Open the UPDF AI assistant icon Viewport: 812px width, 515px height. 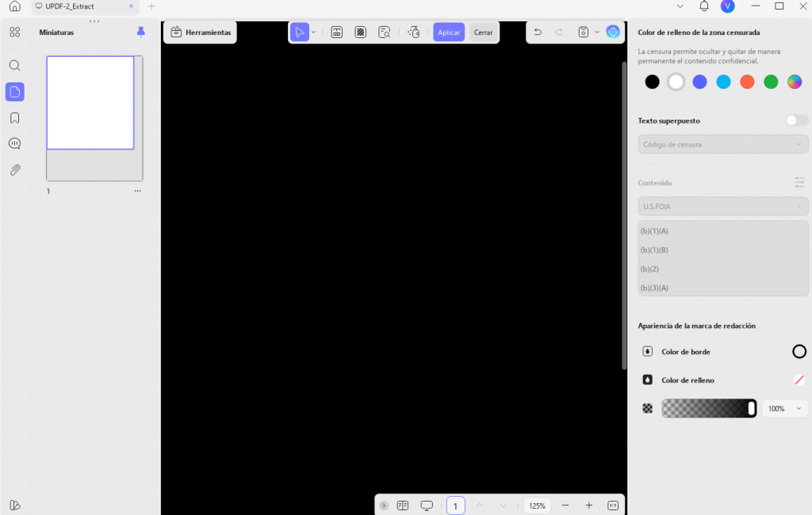[x=613, y=32]
